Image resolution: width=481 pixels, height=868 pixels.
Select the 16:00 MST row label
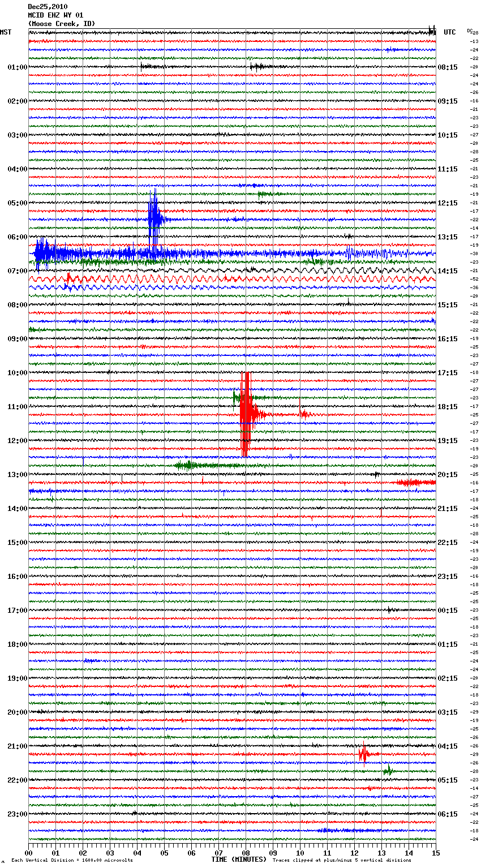pyautogui.click(x=18, y=577)
